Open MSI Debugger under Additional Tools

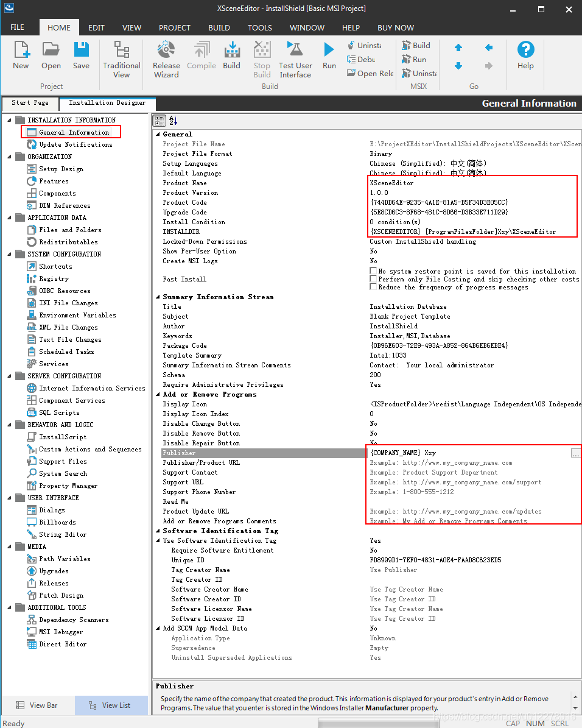(x=55, y=632)
